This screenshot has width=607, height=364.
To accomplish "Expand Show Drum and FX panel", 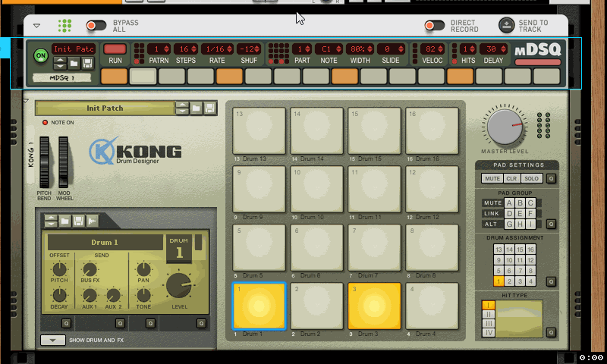I will 52,340.
